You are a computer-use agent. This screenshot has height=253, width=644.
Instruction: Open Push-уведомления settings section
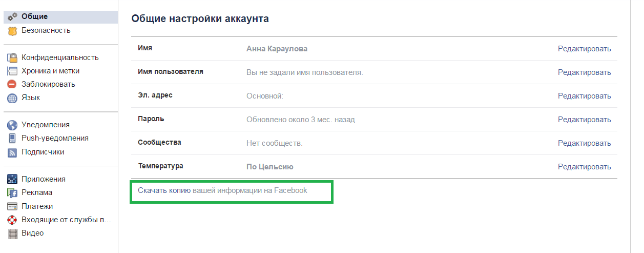[x=55, y=138]
